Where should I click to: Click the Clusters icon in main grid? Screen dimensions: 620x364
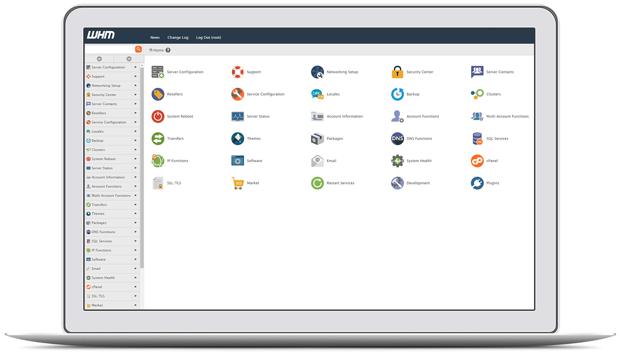[x=477, y=94]
